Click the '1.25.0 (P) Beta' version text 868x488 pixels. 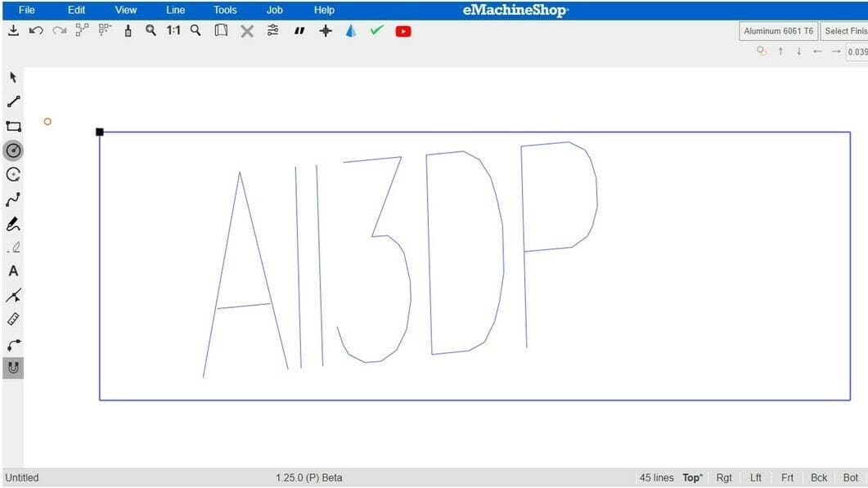pos(309,477)
